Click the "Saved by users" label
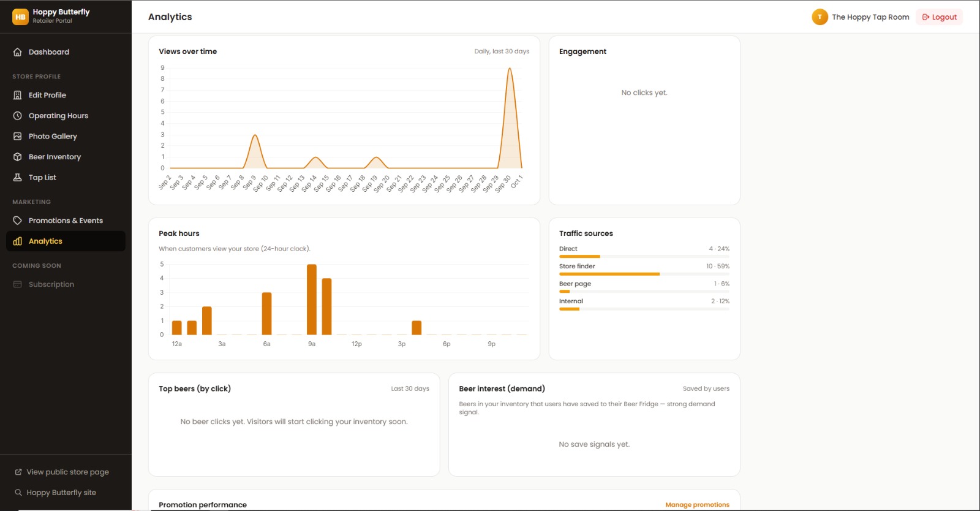Viewport: 980px width, 511px height. pos(706,388)
